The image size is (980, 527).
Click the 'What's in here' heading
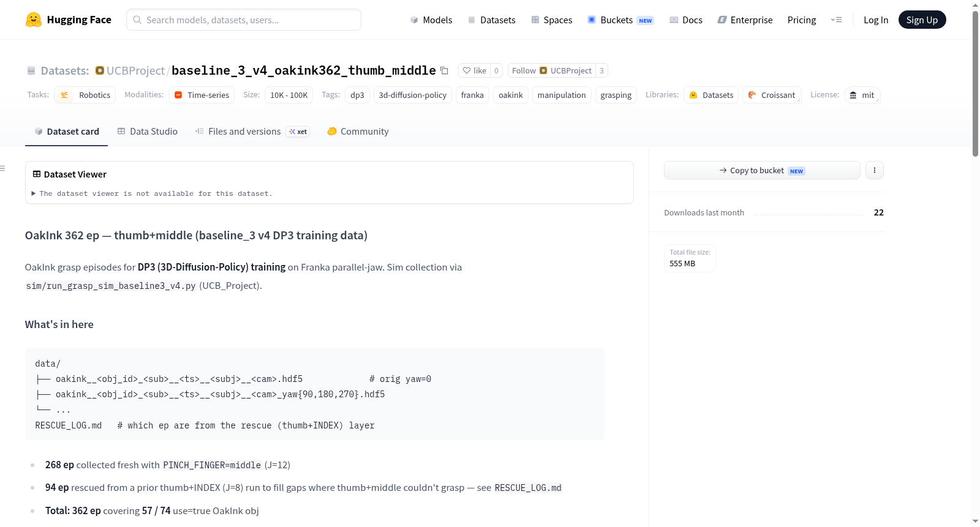point(59,324)
